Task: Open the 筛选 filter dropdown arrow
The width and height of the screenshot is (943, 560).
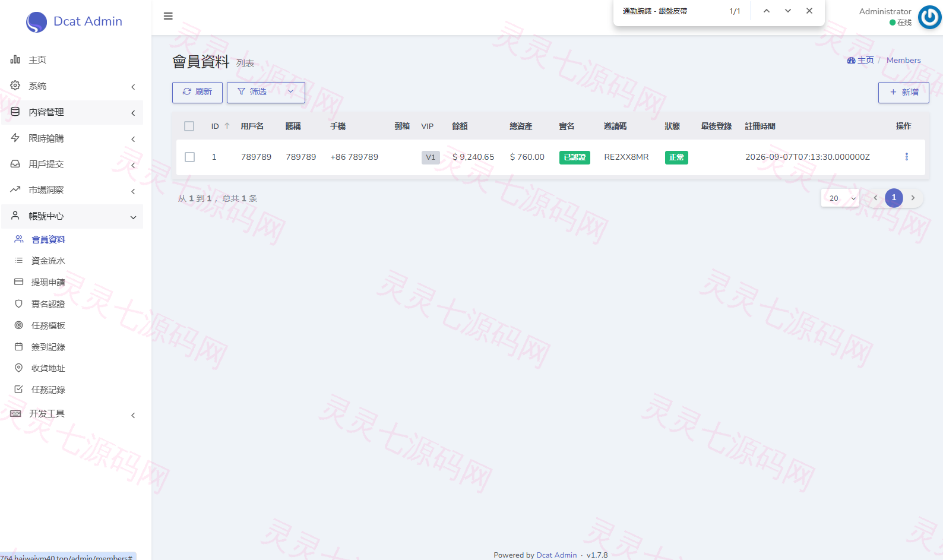Action: [x=290, y=91]
